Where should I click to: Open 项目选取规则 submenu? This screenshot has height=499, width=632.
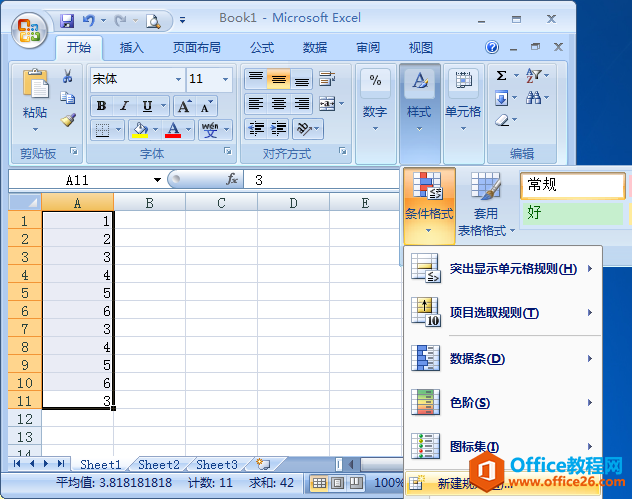503,312
